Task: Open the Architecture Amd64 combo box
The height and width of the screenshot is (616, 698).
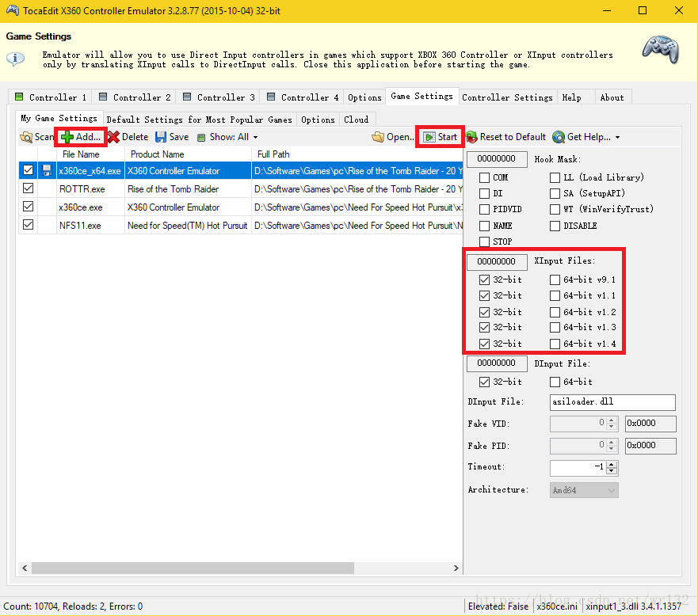Action: click(x=584, y=490)
